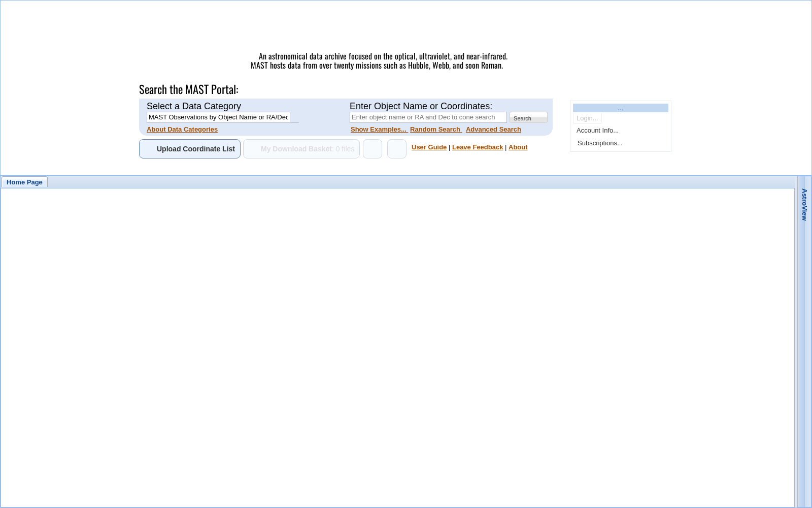Image resolution: width=812 pixels, height=508 pixels.
Task: Click the account panel header bar
Action: (x=620, y=108)
